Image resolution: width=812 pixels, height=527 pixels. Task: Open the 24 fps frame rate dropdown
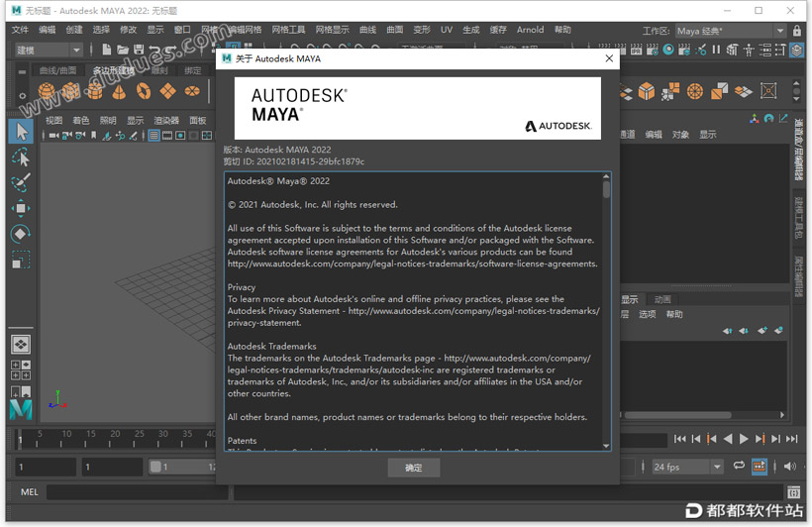687,467
